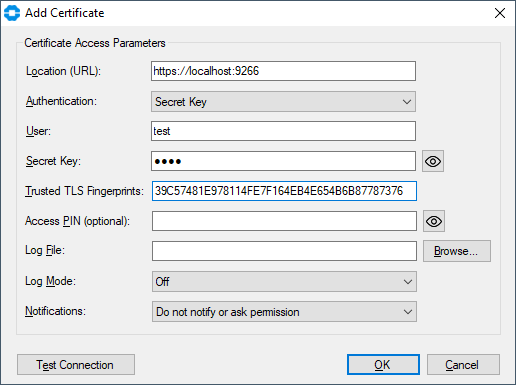This screenshot has width=516, height=385.
Task: Focus the Access PIN input field
Action: 284,221
